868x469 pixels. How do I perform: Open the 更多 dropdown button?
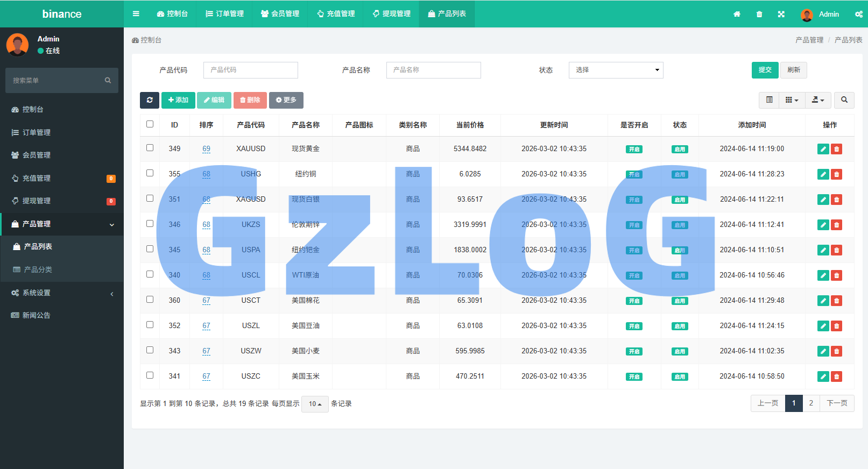point(286,100)
